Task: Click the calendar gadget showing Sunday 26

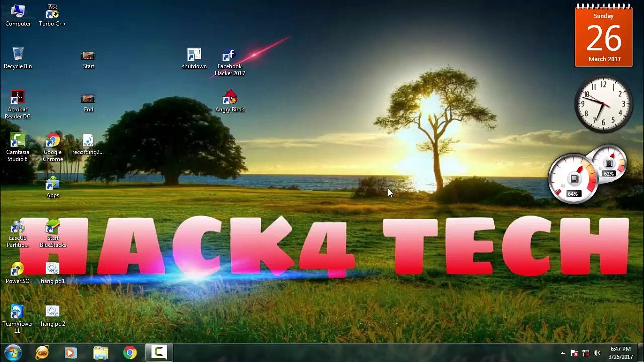Action: tap(604, 35)
